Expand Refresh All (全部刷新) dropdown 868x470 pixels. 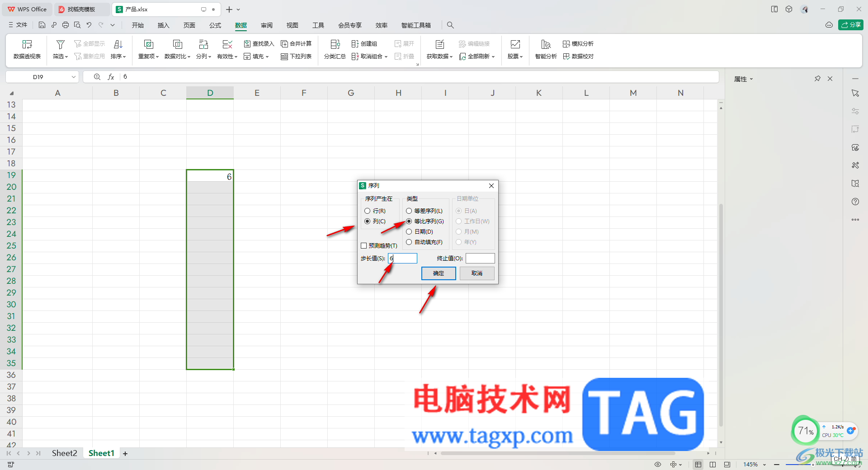pyautogui.click(x=493, y=57)
